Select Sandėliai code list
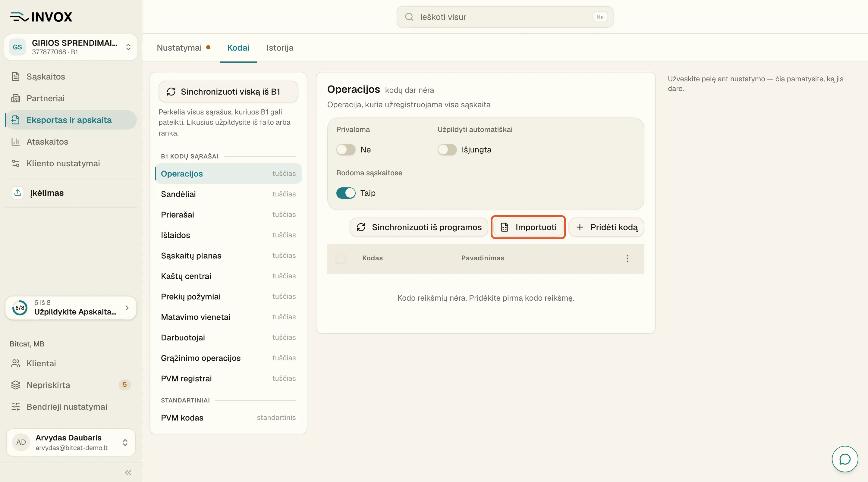The image size is (868, 482). 228,194
